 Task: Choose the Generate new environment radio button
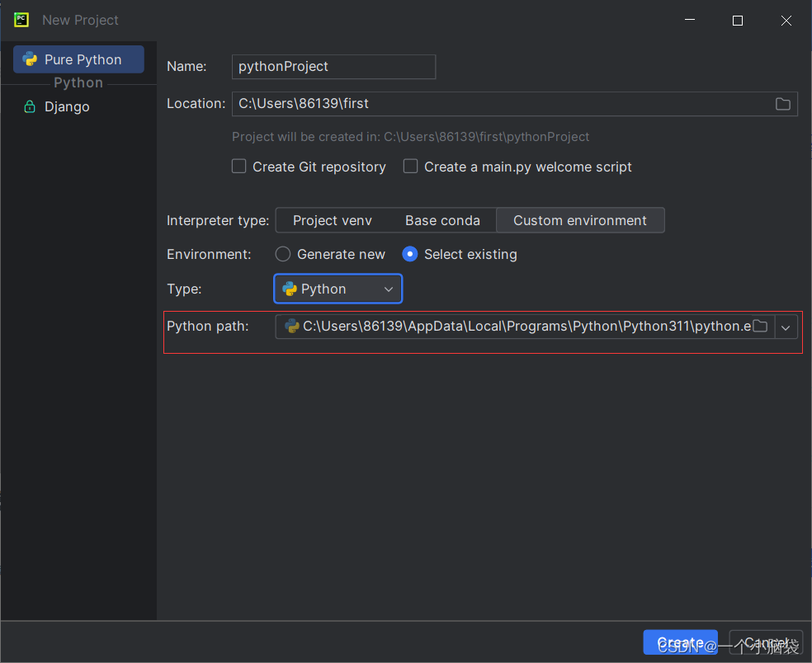click(283, 254)
